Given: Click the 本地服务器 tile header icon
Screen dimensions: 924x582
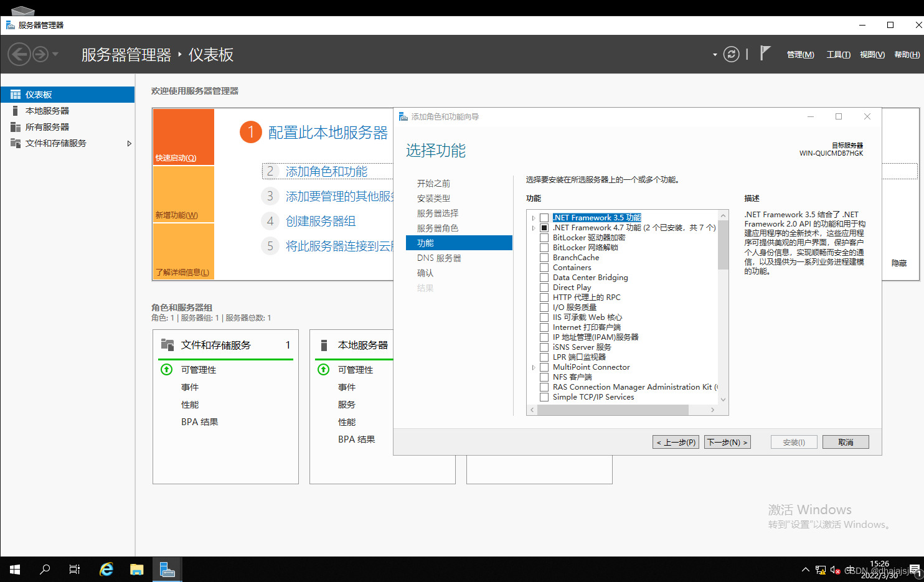Looking at the screenshot, I should 324,345.
